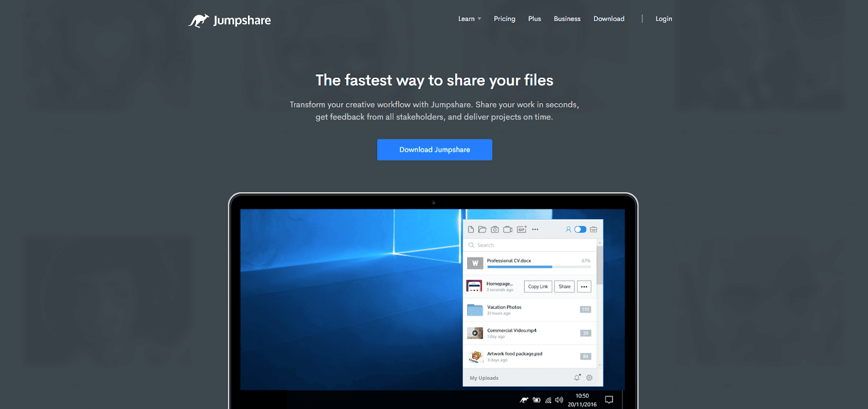Click the Download Jumpshare button

tap(435, 150)
